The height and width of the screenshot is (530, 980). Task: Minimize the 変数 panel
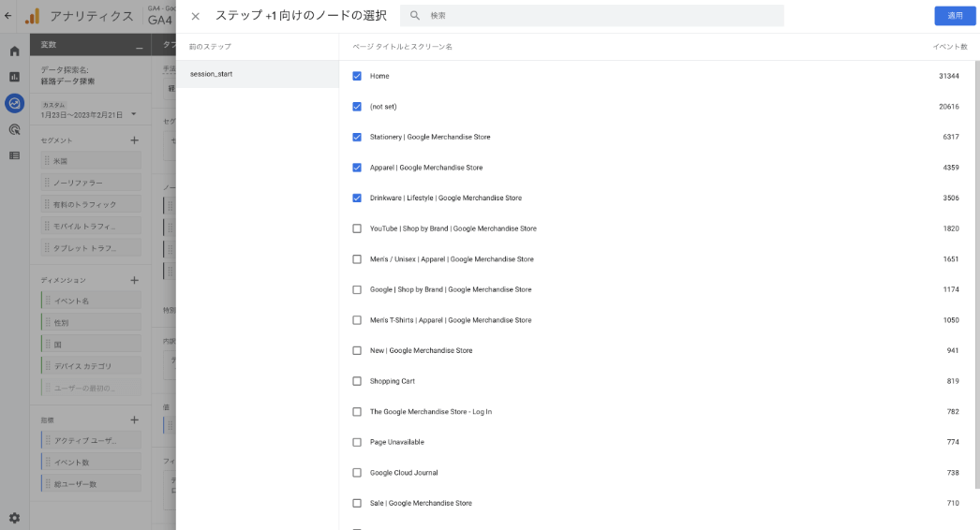click(x=140, y=47)
